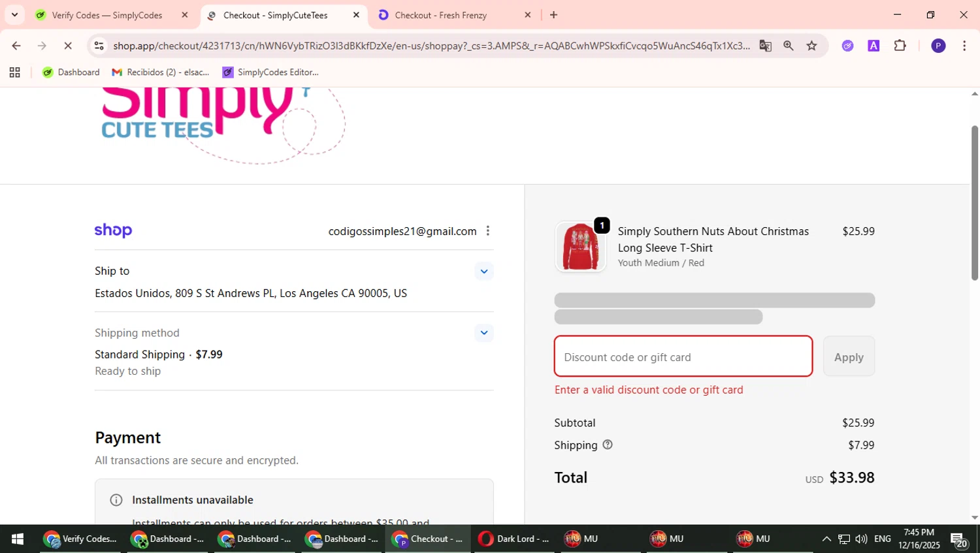The width and height of the screenshot is (980, 553).
Task: Click the shop.app checkout URL field
Action: [431, 46]
